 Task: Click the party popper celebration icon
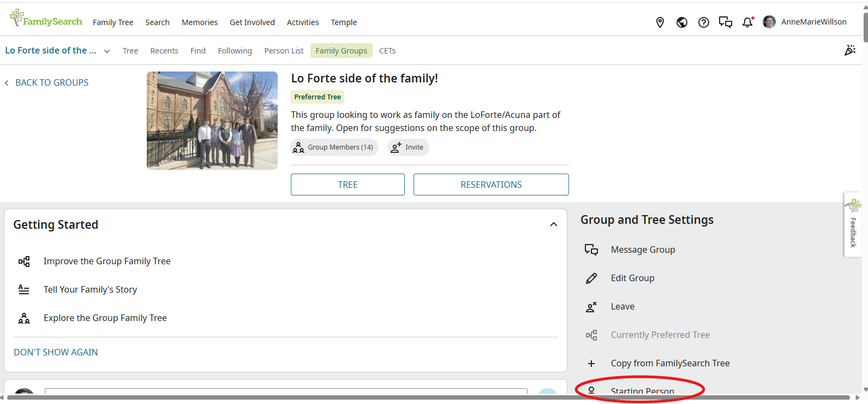(x=850, y=50)
